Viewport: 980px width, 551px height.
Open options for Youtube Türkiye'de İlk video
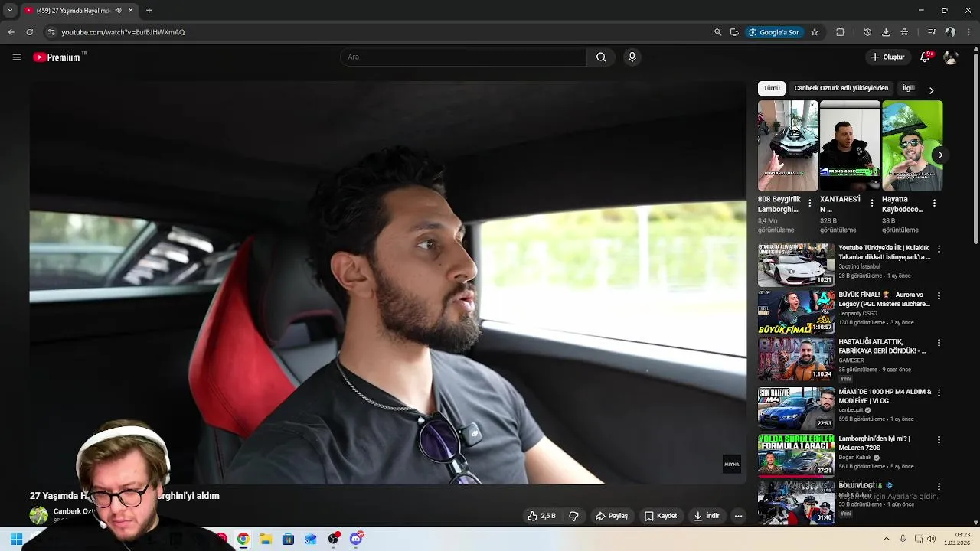939,249
